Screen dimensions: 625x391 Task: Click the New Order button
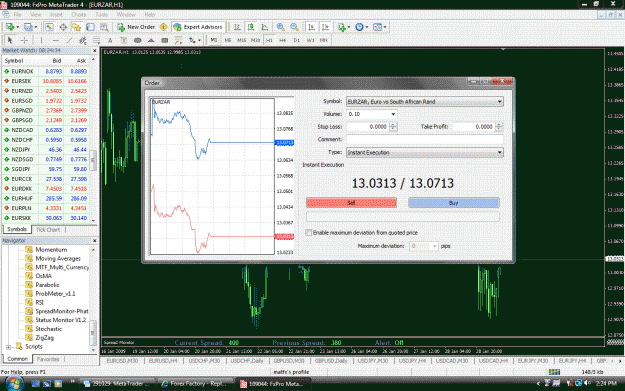[136, 27]
